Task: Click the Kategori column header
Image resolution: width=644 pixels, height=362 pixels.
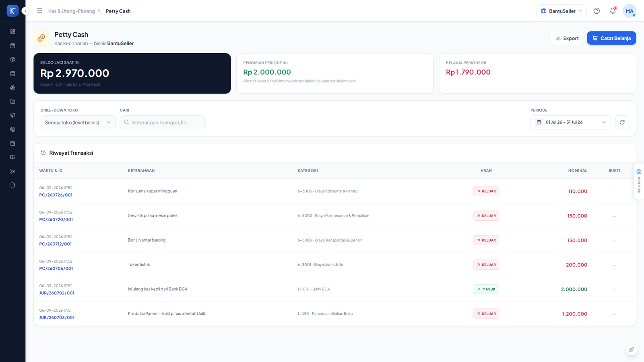Action: pos(308,171)
